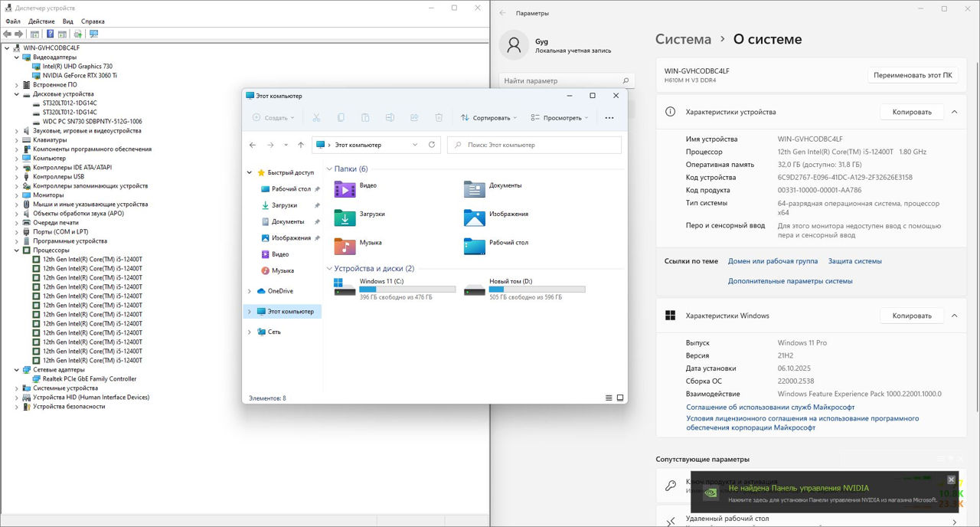The image size is (980, 527).
Task: Click the Переименовать этот ПК button
Action: [913, 75]
